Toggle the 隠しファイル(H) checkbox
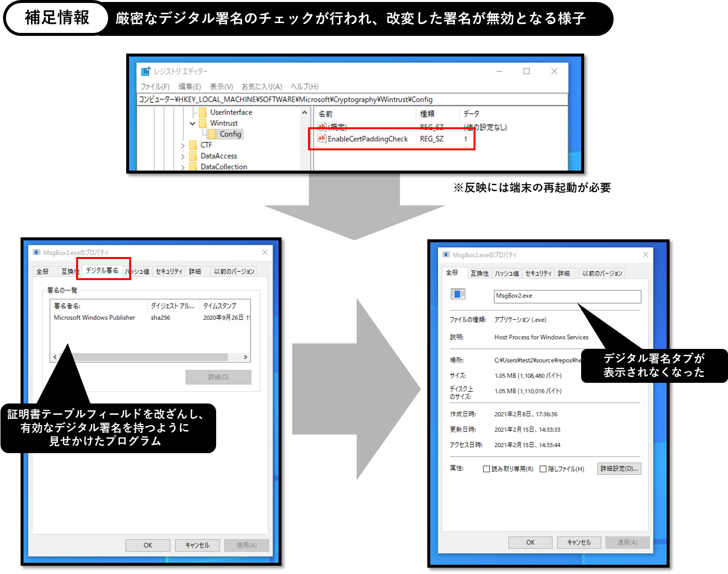 pos(543,469)
